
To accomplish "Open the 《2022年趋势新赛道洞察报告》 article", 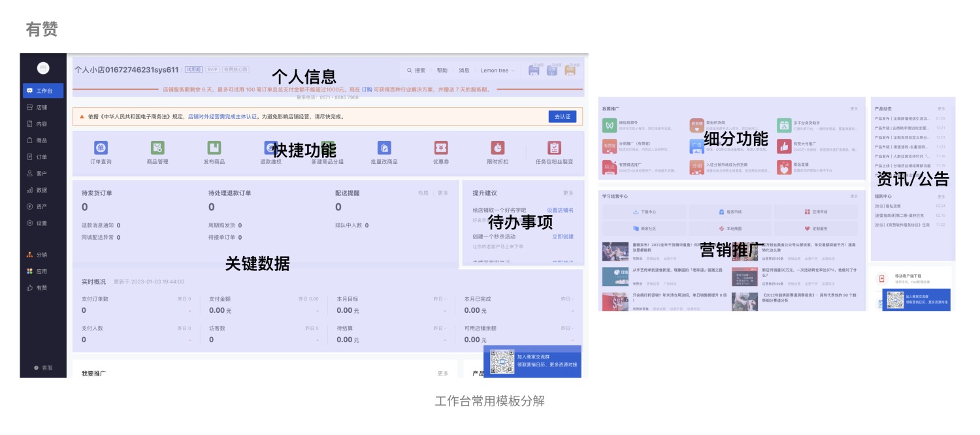I will [808, 298].
